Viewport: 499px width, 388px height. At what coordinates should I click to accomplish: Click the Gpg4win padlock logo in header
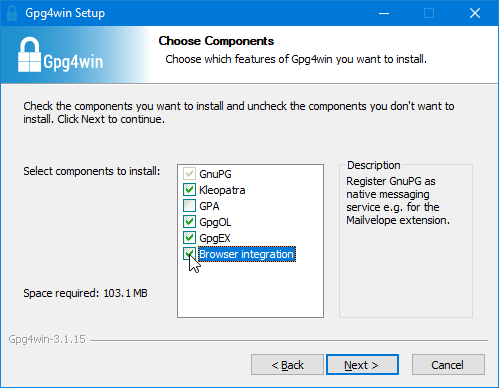[x=60, y=54]
